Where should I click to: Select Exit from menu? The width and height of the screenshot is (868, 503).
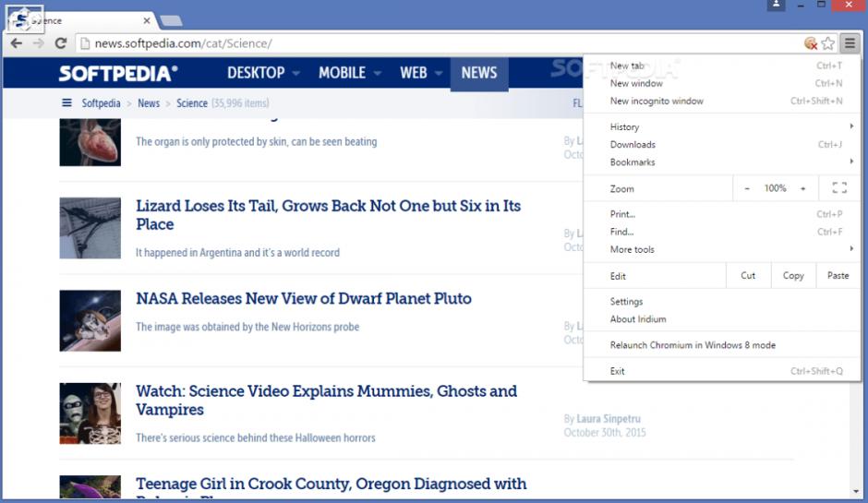coord(722,371)
